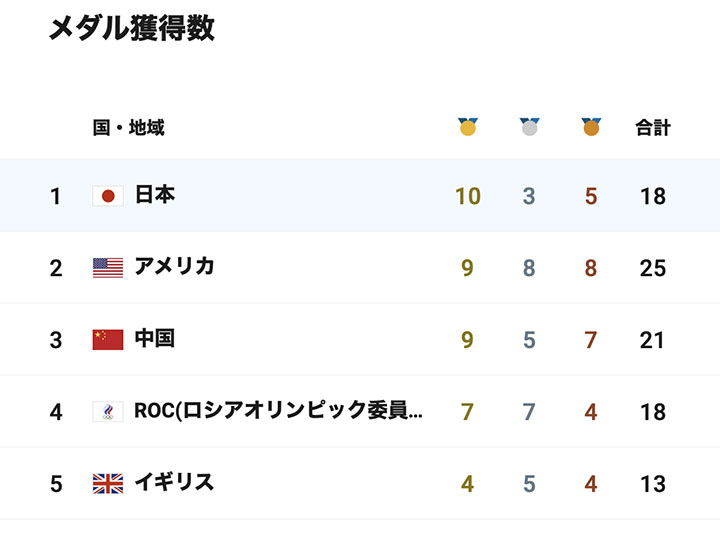This screenshot has height=537, width=720.
Task: Click the bronze medal column icon
Action: click(591, 127)
